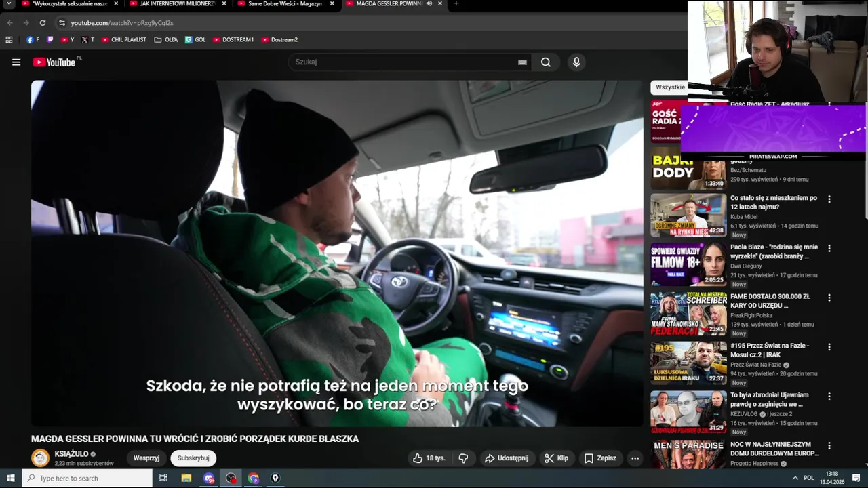
Task: Open the KSIĄŻULO channel avatar
Action: tap(41, 458)
